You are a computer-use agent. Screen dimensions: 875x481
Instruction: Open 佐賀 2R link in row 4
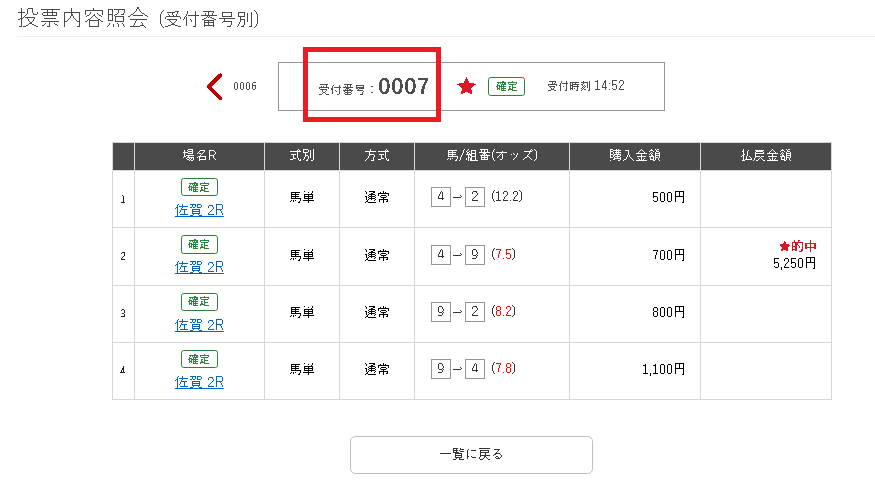click(199, 382)
